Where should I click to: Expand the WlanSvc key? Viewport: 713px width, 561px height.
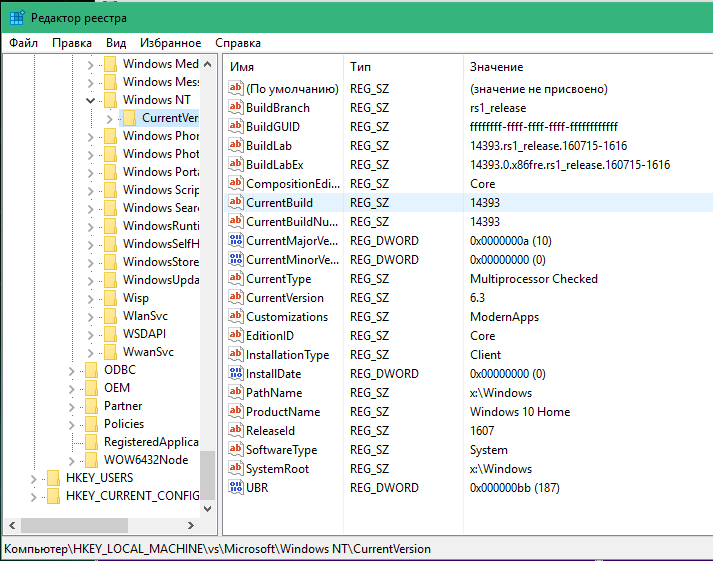90,317
